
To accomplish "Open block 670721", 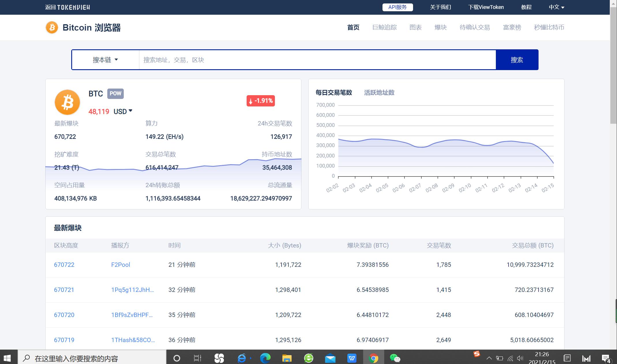I will 64,290.
